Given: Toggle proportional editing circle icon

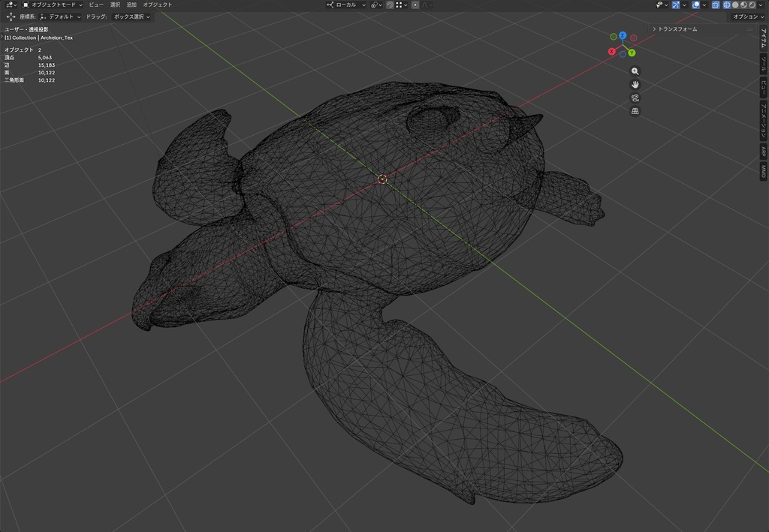Looking at the screenshot, I should point(415,5).
